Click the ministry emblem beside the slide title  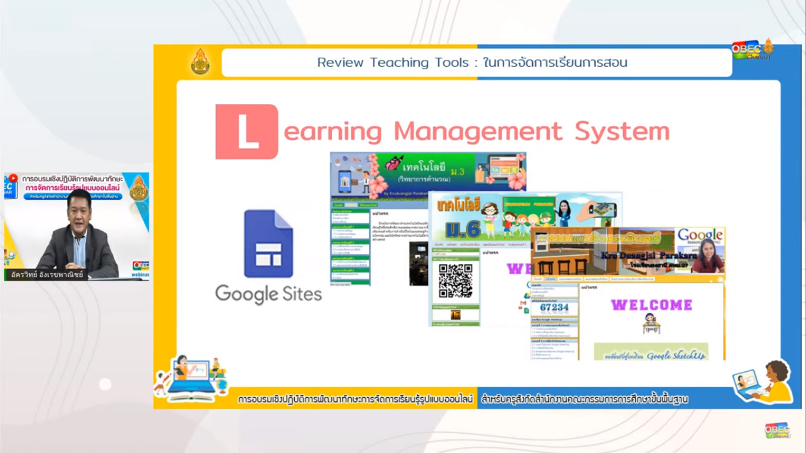[x=200, y=62]
